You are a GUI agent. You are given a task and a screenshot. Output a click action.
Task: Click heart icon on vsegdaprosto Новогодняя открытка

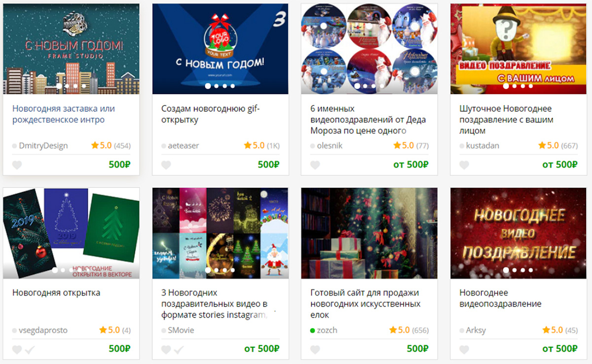(x=17, y=350)
